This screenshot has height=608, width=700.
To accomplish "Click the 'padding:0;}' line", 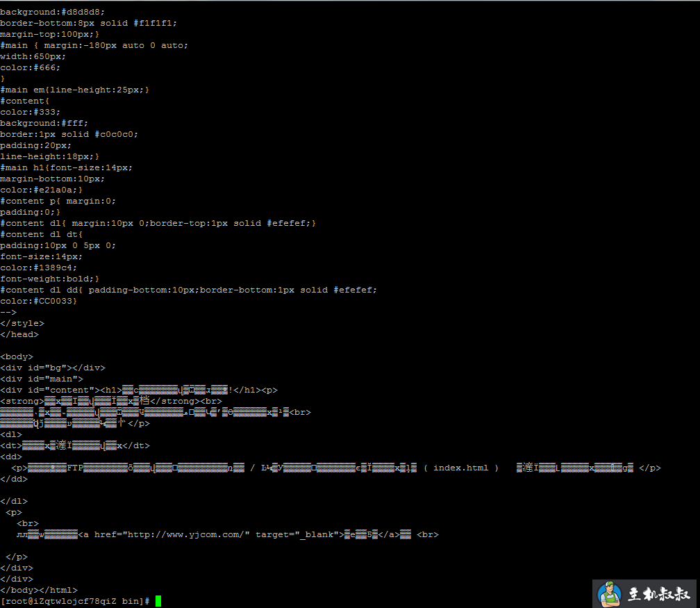I will [30, 212].
